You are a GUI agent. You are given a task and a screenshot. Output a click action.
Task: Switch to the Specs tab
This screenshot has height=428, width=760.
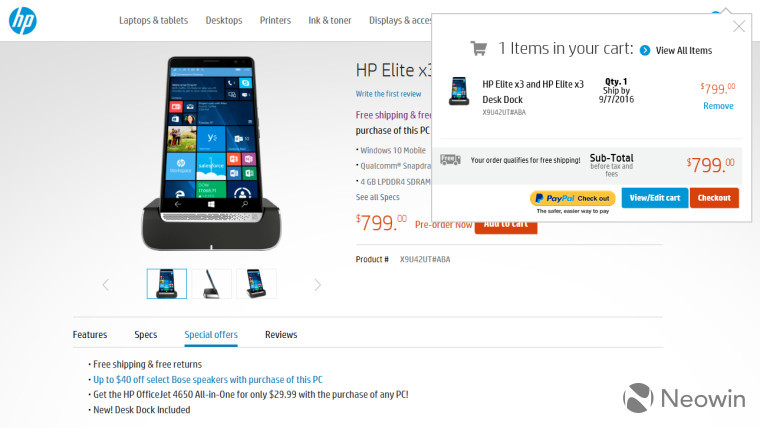(145, 334)
